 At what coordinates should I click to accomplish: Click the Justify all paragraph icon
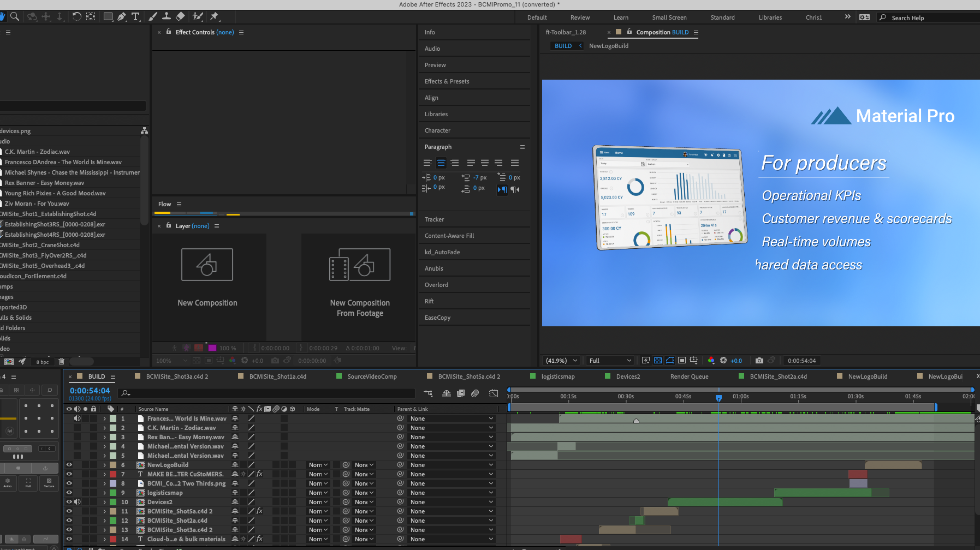coord(515,163)
